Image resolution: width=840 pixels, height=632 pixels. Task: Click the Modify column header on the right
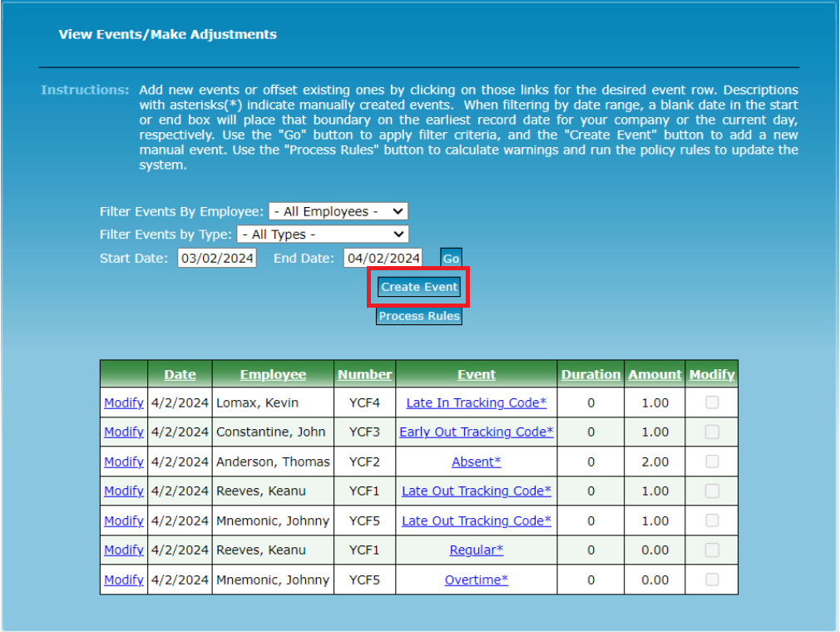click(712, 374)
